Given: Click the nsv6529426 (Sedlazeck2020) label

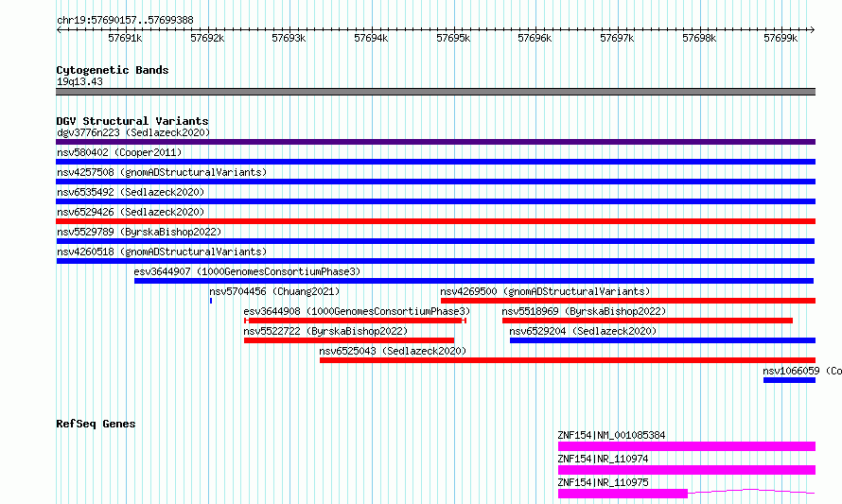Looking at the screenshot, I should (131, 212).
